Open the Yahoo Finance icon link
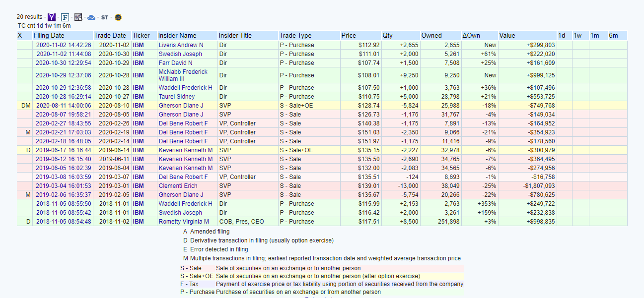Image resolution: width=644 pixels, height=298 pixels. coord(52,17)
